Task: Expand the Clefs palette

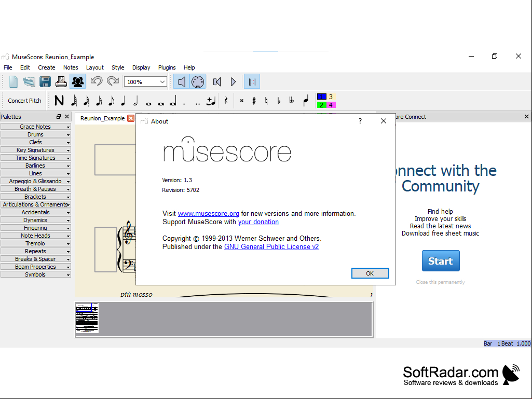Action: [x=36, y=142]
